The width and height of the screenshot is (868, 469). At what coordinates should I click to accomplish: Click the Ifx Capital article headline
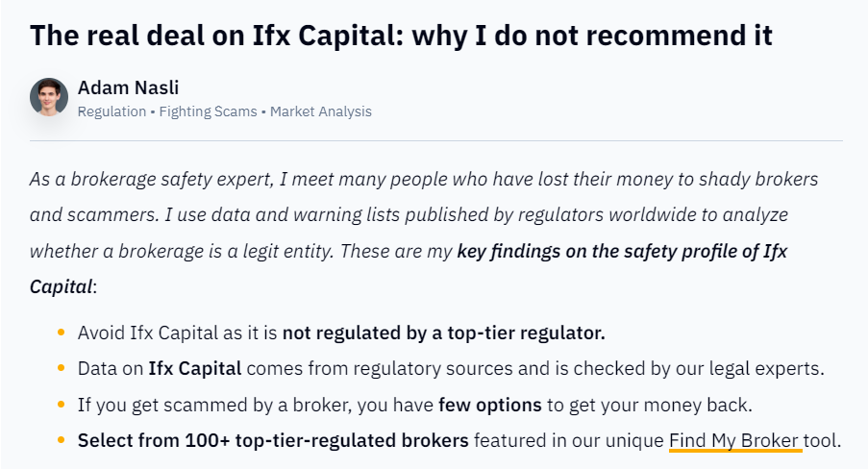(x=402, y=36)
